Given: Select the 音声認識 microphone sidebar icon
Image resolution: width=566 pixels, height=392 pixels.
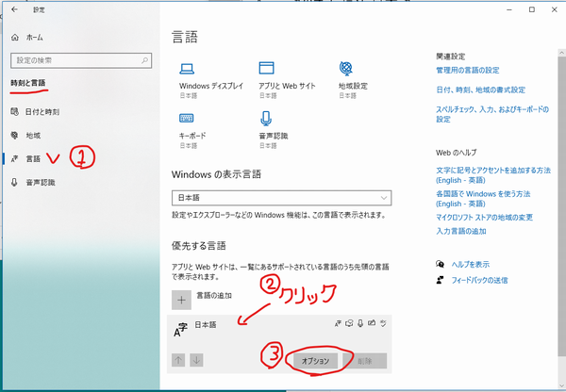Looking at the screenshot, I should point(14,182).
